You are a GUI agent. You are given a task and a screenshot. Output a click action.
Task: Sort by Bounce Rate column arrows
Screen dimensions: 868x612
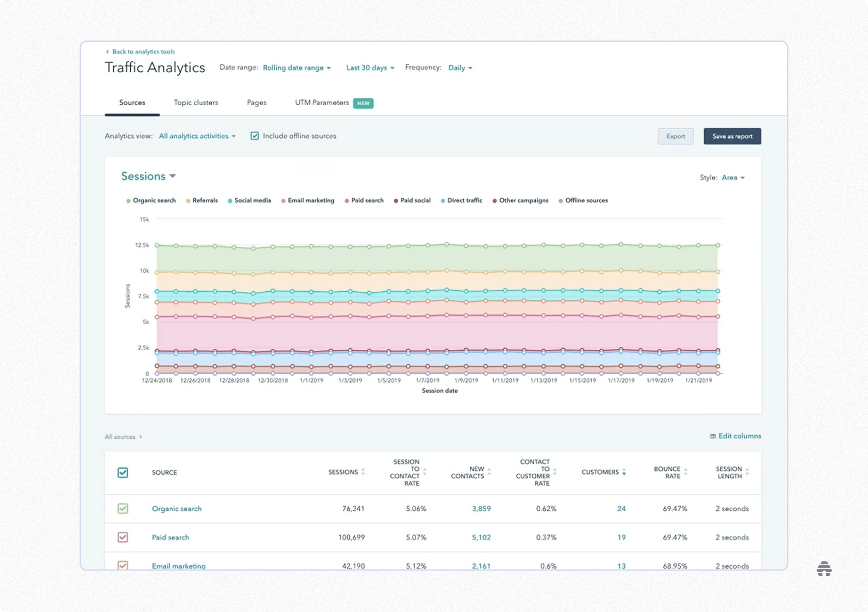click(685, 472)
